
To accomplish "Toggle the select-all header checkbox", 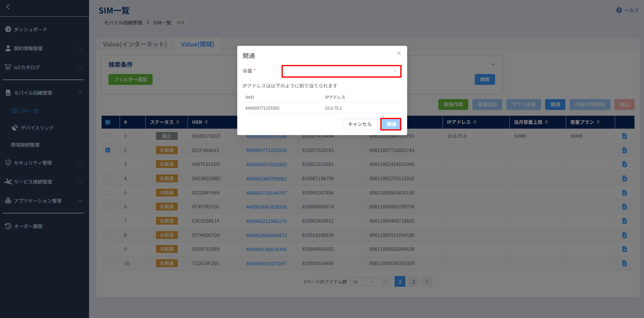I will 108,122.
